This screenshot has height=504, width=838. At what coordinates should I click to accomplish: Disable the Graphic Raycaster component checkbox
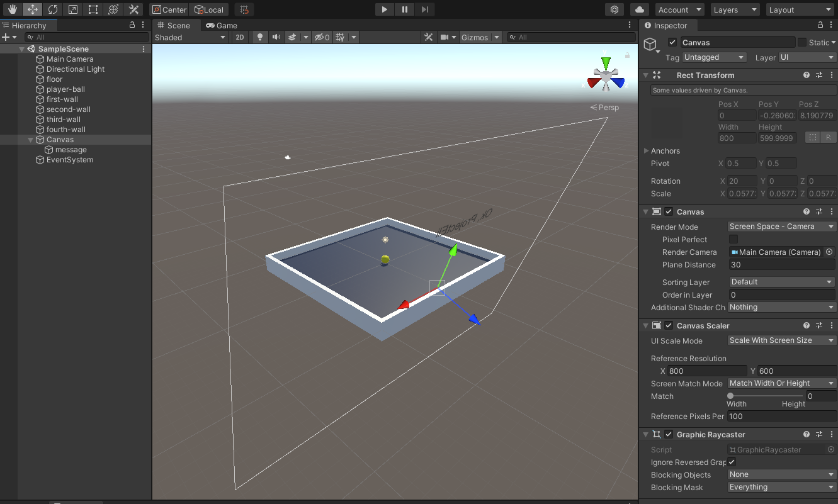tap(669, 434)
